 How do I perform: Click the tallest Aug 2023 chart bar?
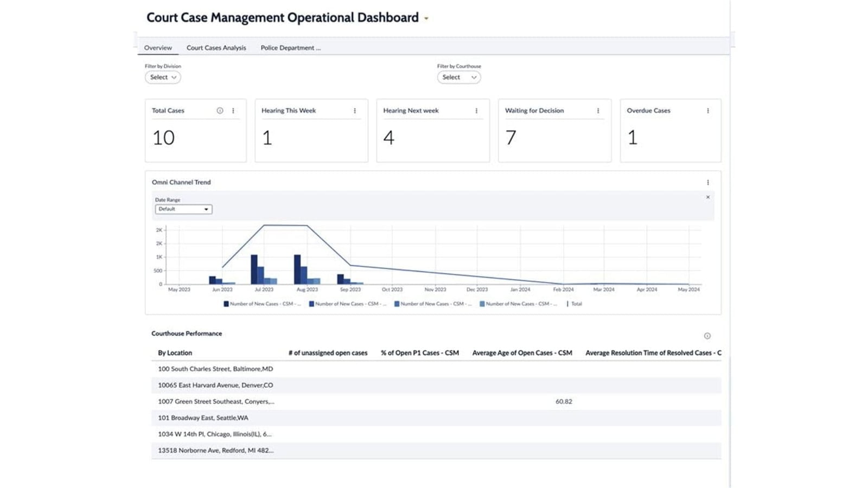coord(297,269)
